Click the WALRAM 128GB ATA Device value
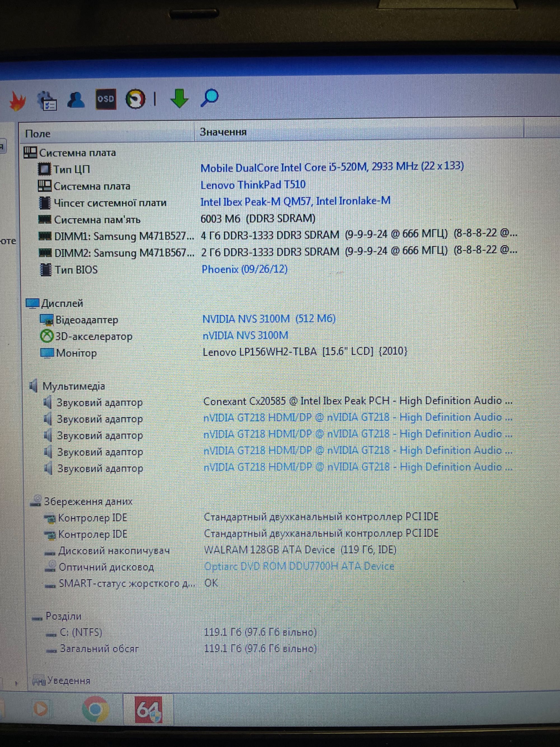Screen dimensions: 560x747 point(300,550)
